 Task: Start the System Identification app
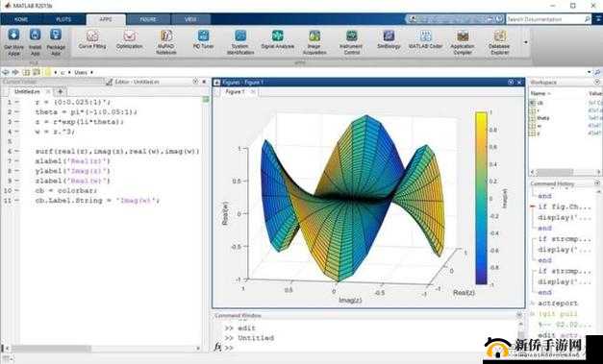(x=240, y=42)
